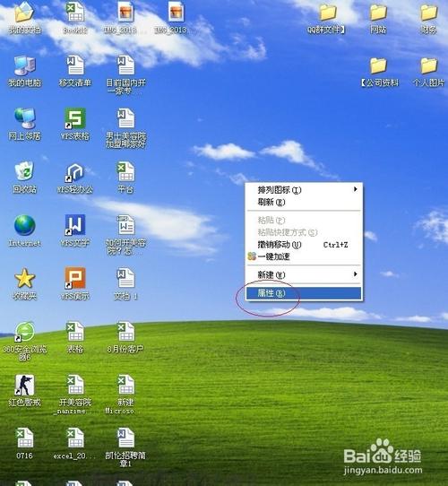Open the 财务 folder icon
Image resolution: width=448 pixels, height=486 pixels.
pos(429,13)
